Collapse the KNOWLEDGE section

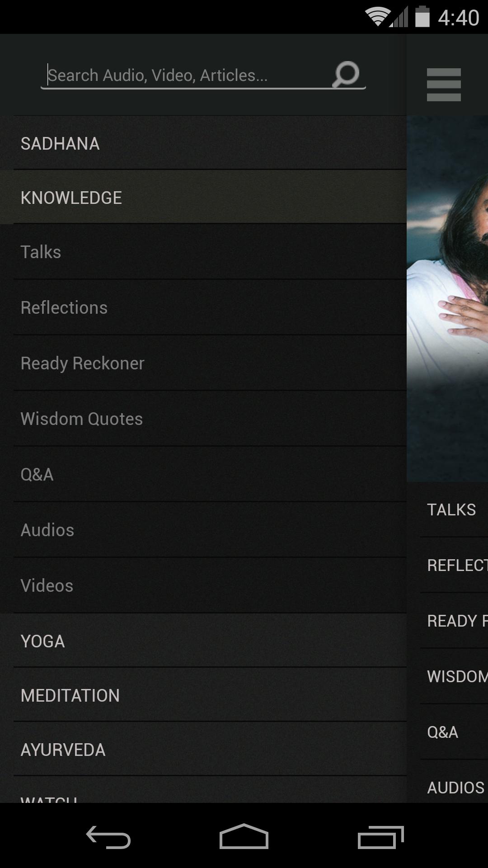tap(203, 197)
